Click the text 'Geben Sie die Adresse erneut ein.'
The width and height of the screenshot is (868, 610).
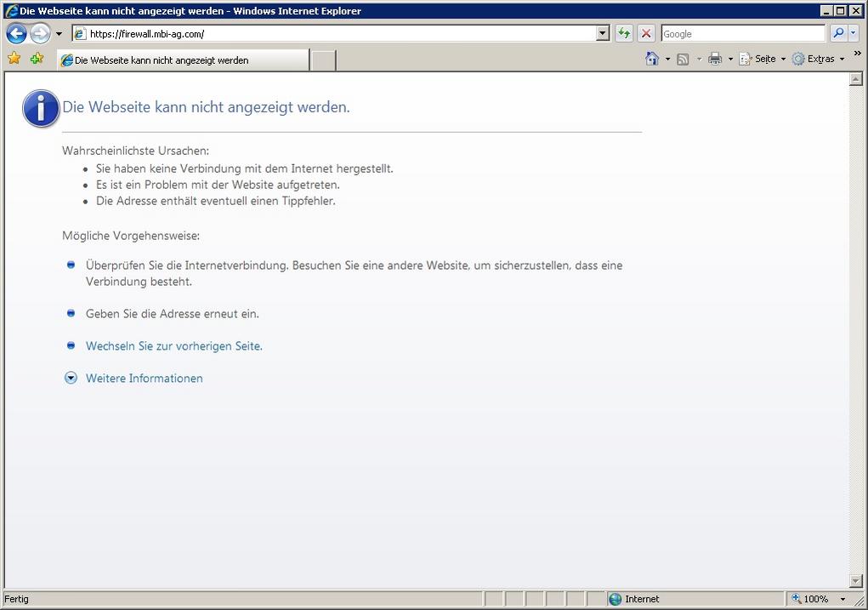point(173,314)
